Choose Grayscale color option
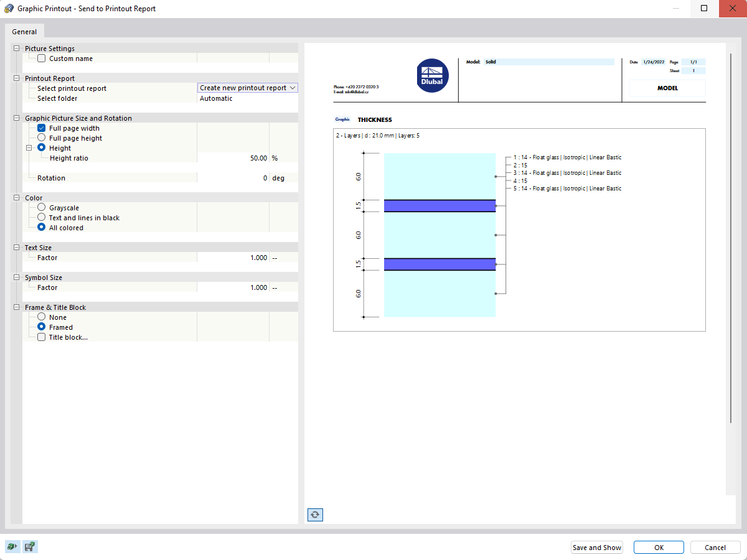 [x=41, y=208]
